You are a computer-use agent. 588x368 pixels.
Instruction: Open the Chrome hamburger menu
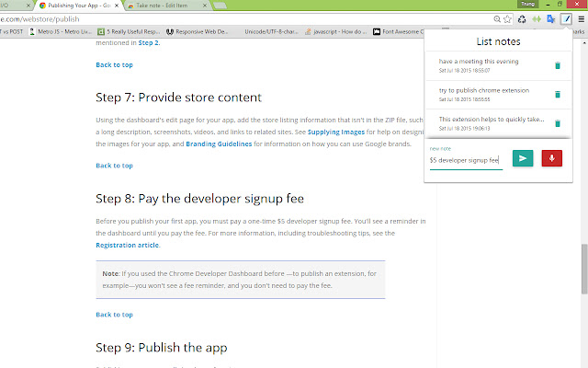(x=581, y=19)
